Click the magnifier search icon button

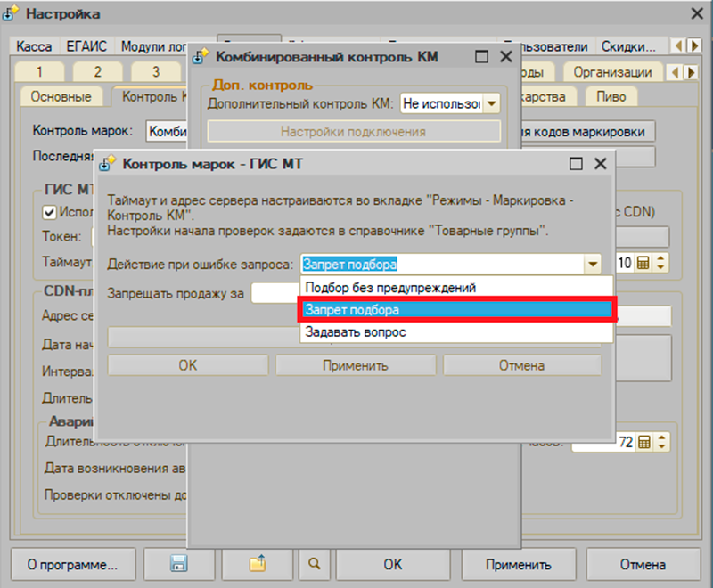[x=314, y=564]
